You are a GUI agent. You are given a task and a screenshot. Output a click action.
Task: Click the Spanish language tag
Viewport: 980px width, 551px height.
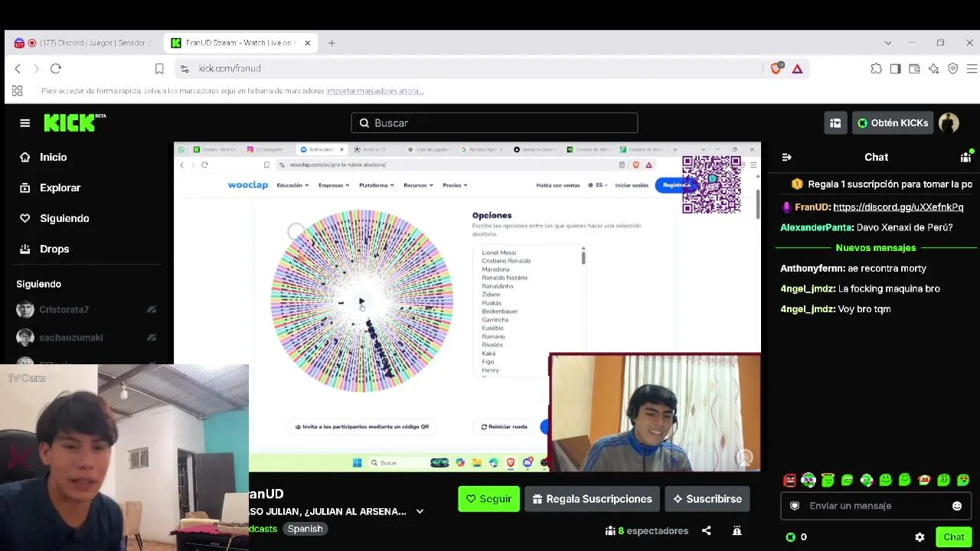pos(305,529)
